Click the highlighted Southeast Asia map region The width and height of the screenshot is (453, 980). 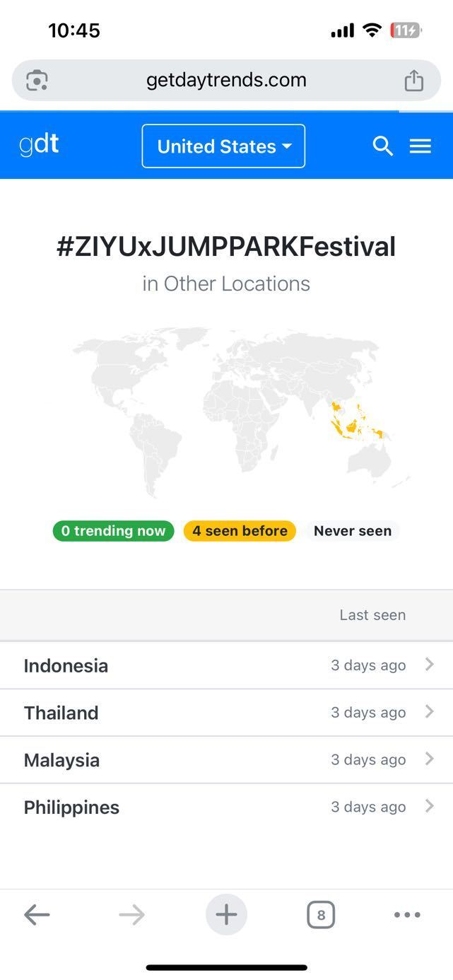(355, 421)
